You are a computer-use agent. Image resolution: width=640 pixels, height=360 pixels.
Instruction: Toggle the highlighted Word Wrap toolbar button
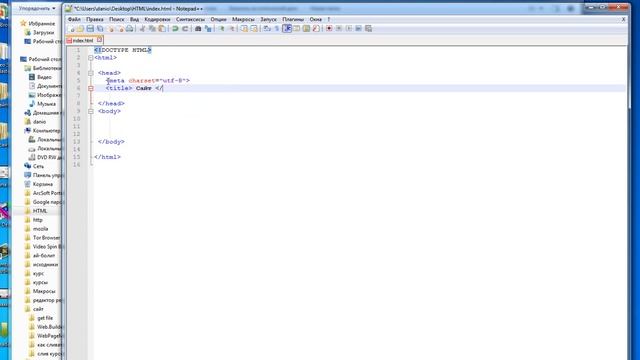[x=287, y=29]
